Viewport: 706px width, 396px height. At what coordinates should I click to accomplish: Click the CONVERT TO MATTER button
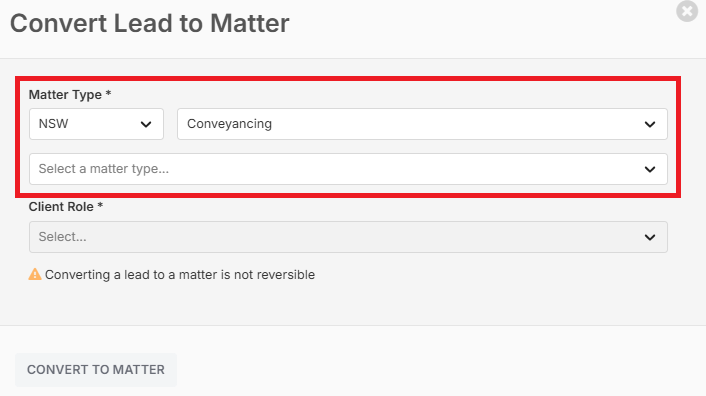tap(96, 369)
